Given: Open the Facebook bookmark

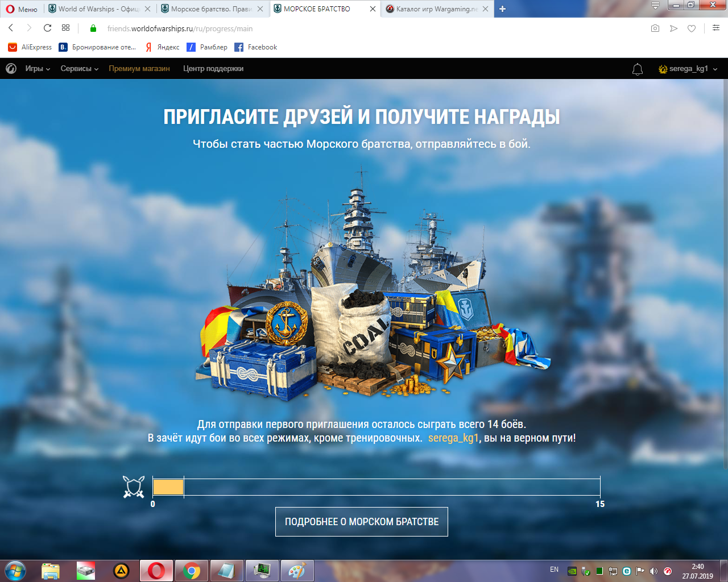Looking at the screenshot, I should 256,47.
